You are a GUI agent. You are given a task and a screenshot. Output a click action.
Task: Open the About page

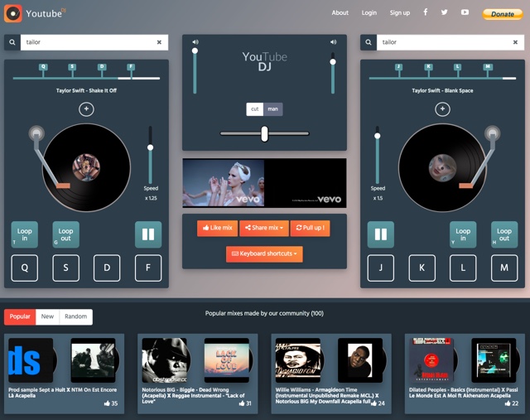[340, 13]
